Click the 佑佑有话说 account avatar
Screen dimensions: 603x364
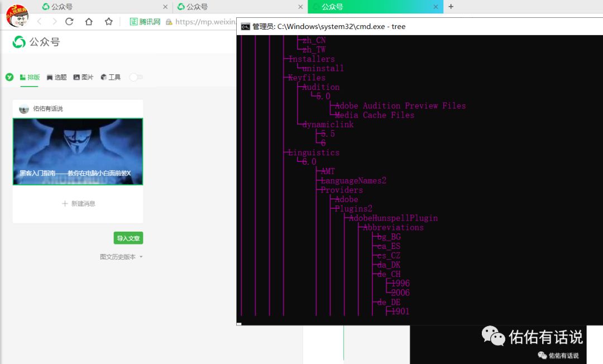pyautogui.click(x=24, y=109)
